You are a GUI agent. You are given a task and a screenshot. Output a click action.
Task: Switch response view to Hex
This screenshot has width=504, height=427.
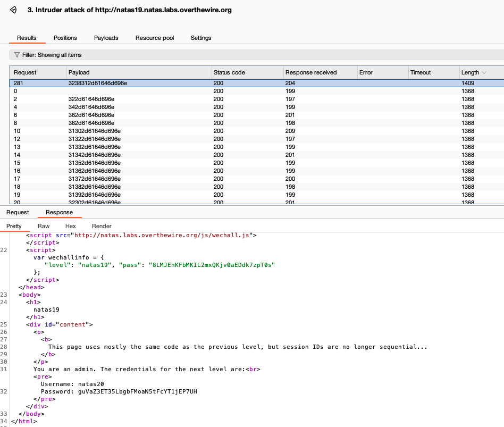70,226
